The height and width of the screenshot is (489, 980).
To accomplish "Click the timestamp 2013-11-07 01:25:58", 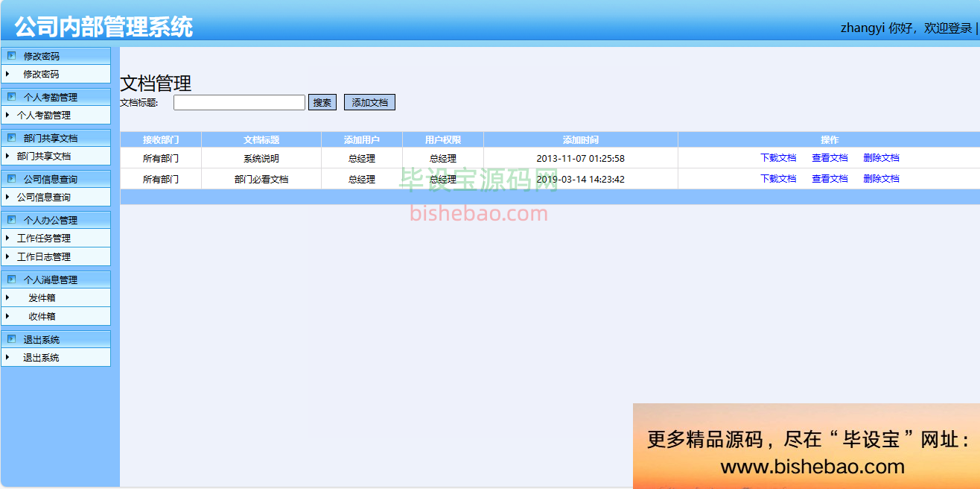I will pos(581,159).
